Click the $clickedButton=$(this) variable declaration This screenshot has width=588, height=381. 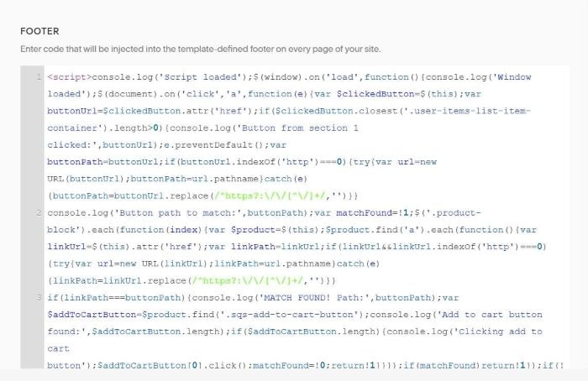pyautogui.click(x=397, y=94)
